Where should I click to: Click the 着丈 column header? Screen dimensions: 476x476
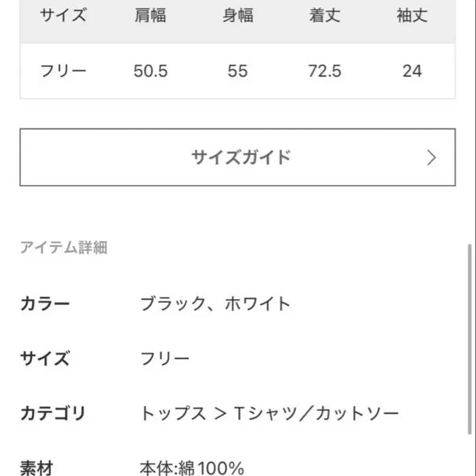(x=324, y=16)
